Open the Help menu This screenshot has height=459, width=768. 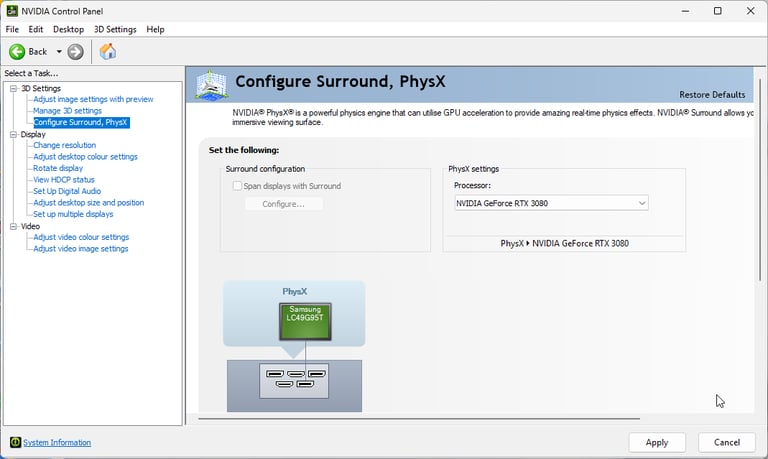(155, 29)
